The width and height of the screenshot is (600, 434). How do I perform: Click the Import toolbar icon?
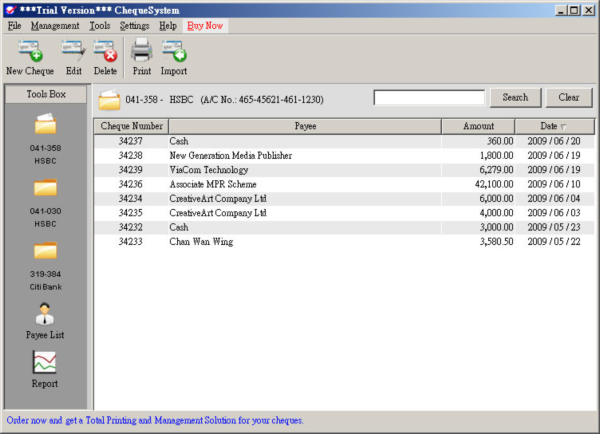click(x=174, y=51)
